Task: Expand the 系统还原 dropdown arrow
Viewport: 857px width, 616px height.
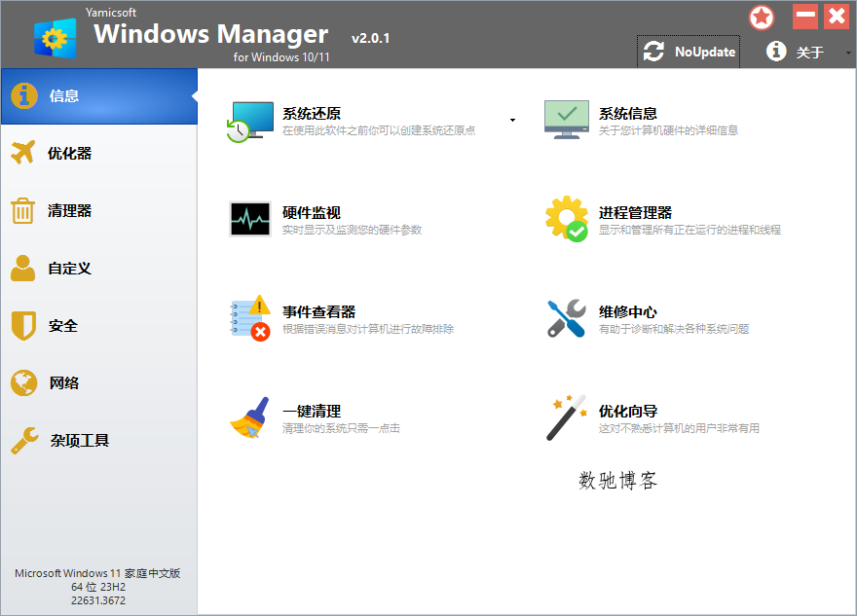Action: coord(512,120)
